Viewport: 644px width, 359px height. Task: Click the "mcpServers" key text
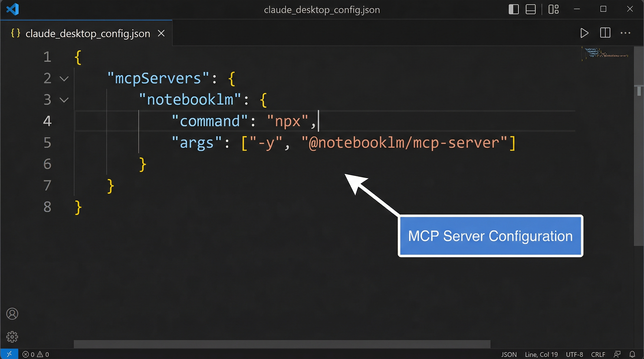tap(158, 78)
